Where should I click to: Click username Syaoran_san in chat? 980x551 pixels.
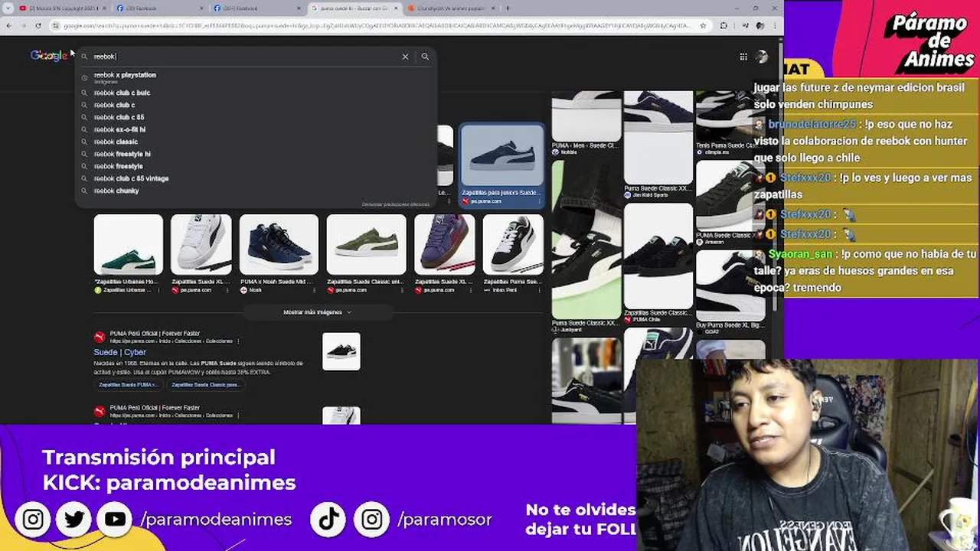click(x=800, y=254)
